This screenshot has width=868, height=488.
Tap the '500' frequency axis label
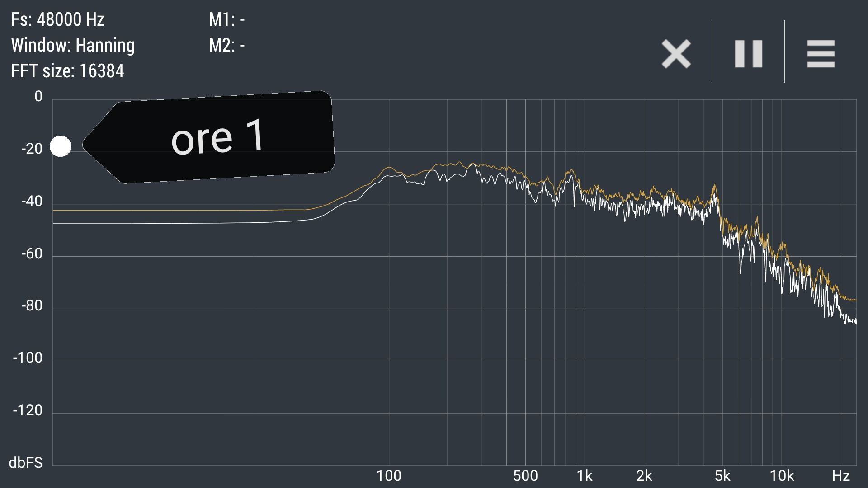click(525, 476)
